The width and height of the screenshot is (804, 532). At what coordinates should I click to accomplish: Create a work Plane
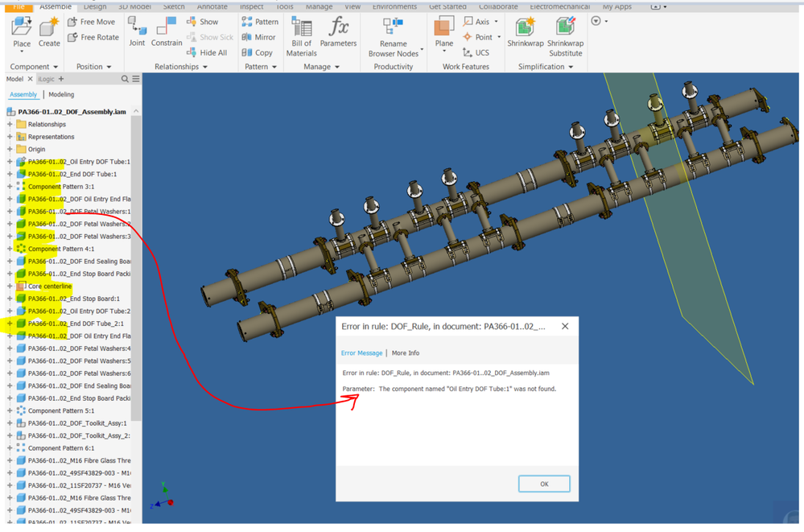[x=444, y=33]
